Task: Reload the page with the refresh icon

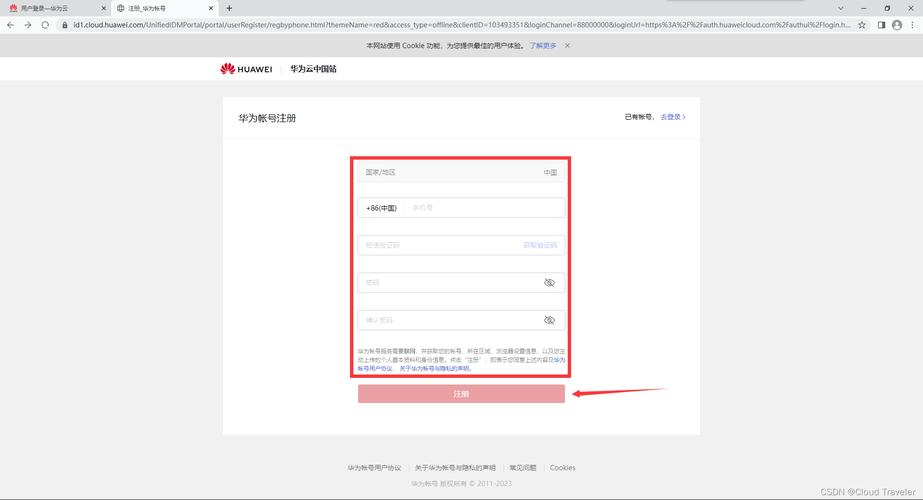Action: [45, 25]
